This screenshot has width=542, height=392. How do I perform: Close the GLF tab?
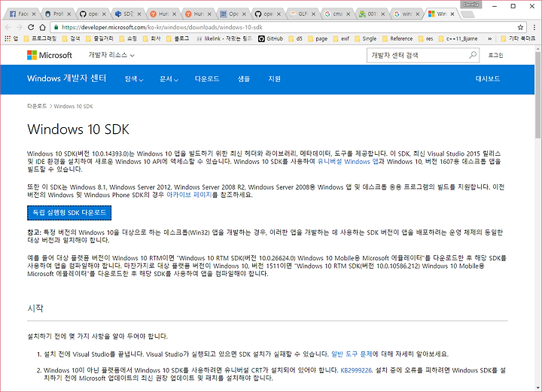tap(313, 14)
